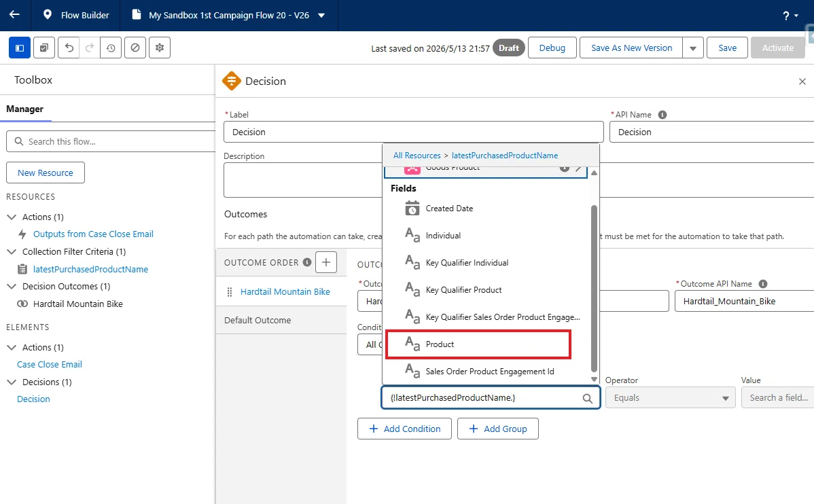The height and width of the screenshot is (504, 814).
Task: Switch to the Manager tab
Action: coord(25,109)
